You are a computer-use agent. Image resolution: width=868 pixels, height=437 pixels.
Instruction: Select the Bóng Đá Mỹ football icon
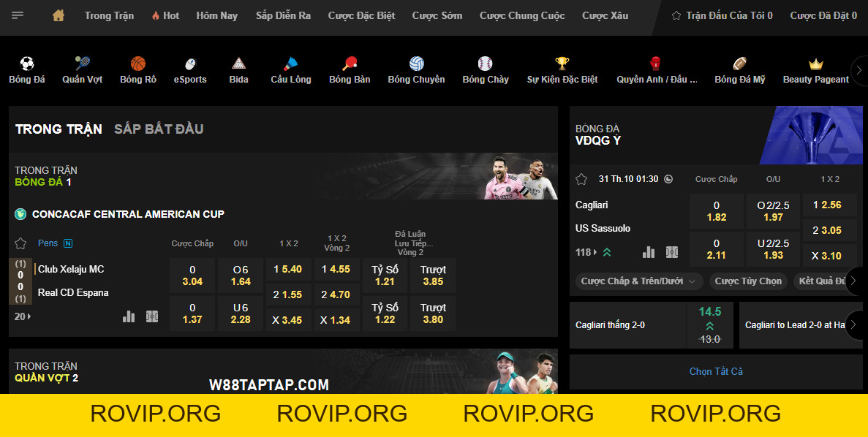pos(739,63)
